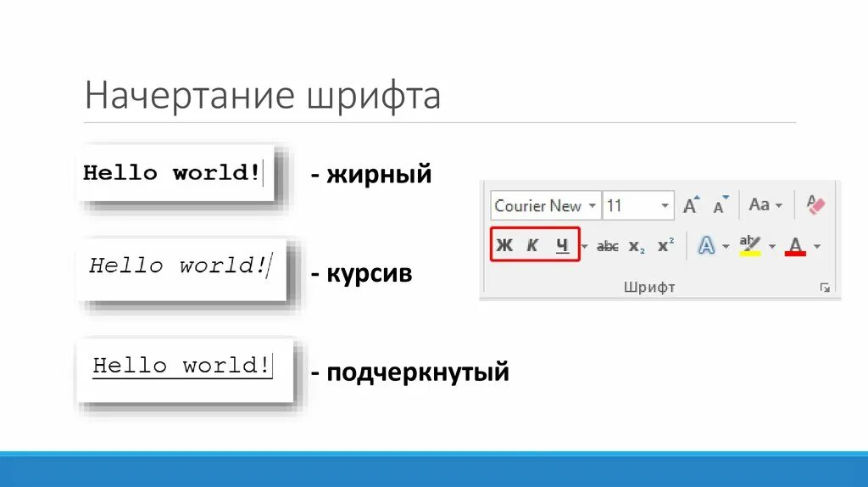Open Courier New font name dropdown

(593, 205)
